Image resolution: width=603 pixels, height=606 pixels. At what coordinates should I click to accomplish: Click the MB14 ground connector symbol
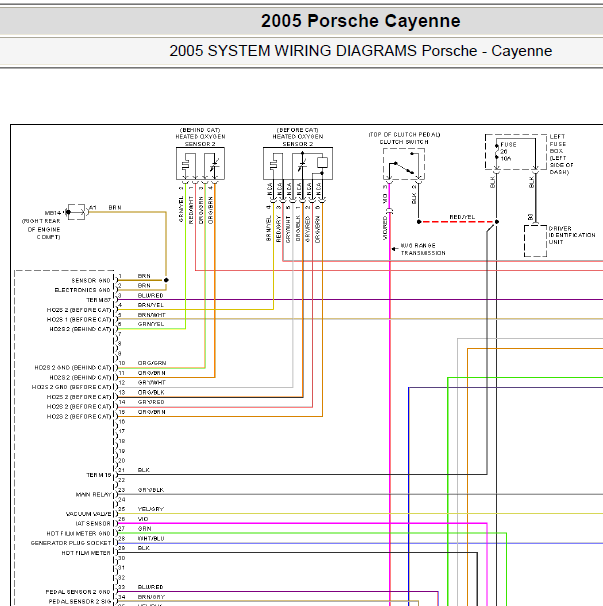point(76,212)
